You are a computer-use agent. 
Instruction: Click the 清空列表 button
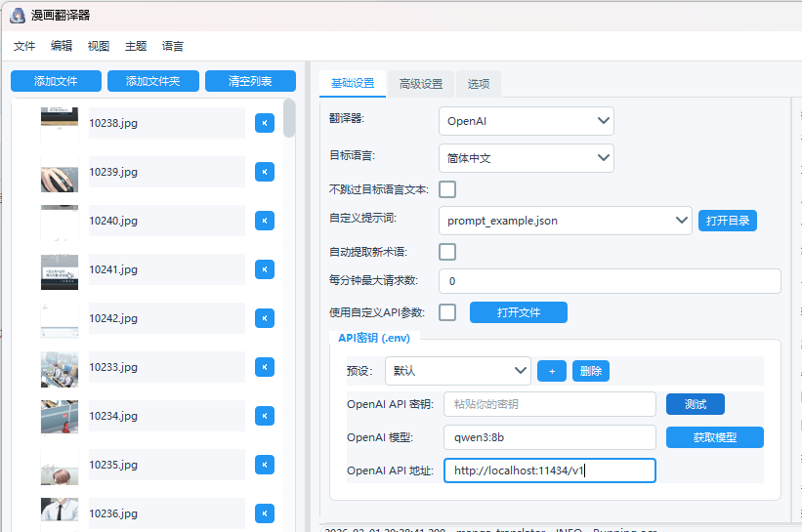point(250,81)
